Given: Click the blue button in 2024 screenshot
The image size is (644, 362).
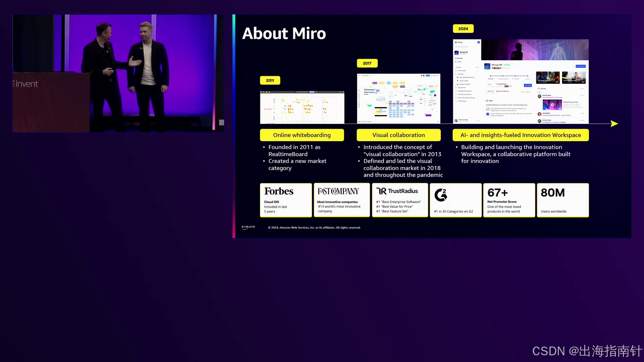Looking at the screenshot, I should click(x=581, y=66).
